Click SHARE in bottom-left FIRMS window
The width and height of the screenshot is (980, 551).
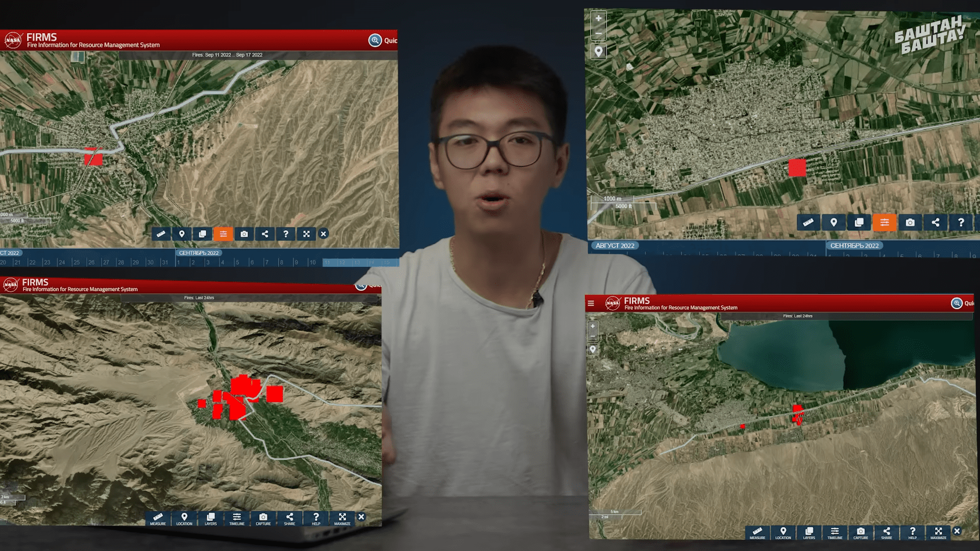[x=289, y=519]
